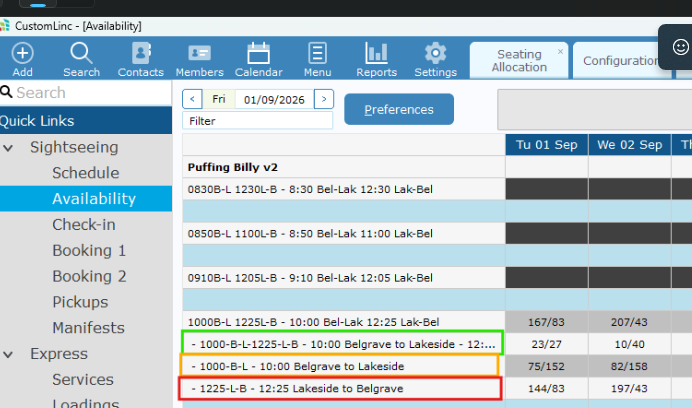Viewport: 692px width, 408px height.
Task: Go to next date with right arrow
Action: click(x=324, y=99)
